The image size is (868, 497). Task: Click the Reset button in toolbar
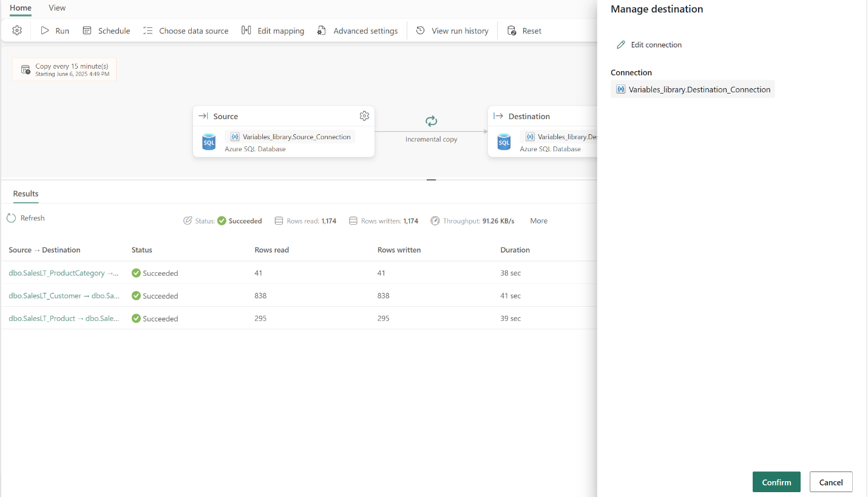pos(524,31)
